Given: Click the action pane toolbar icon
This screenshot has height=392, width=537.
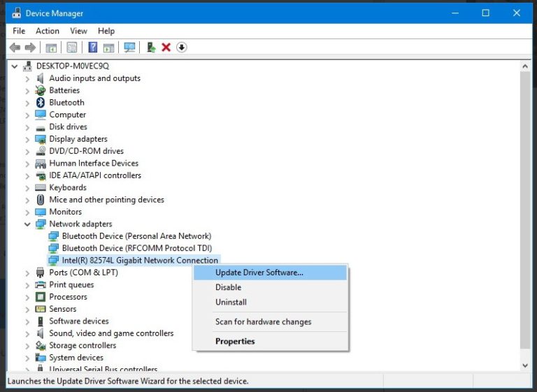Looking at the screenshot, I should (x=108, y=48).
